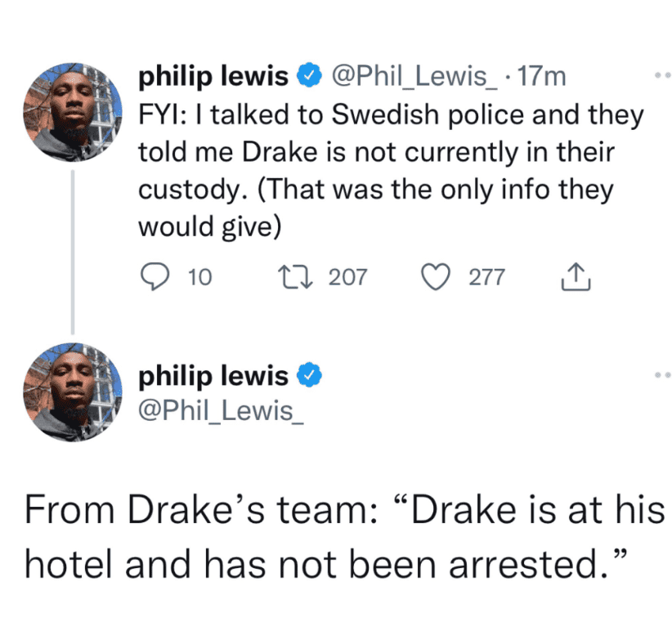Click the reply icon on the first tweet

point(156,277)
